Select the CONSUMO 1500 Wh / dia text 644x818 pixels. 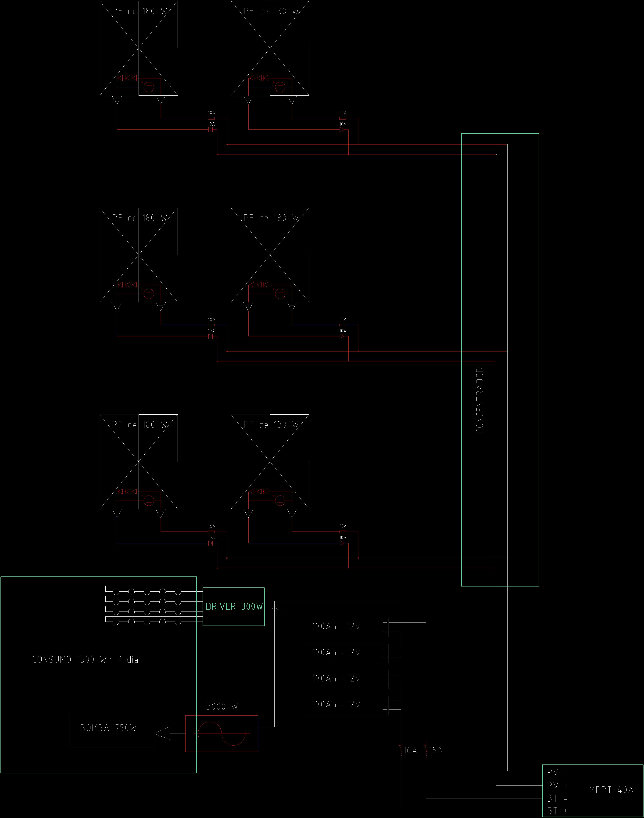pyautogui.click(x=85, y=660)
